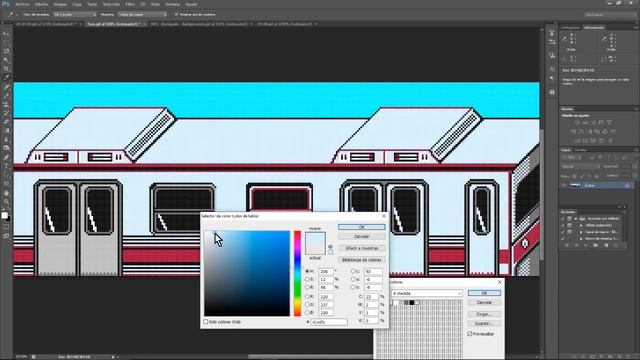
Task: Open the Normal blend mode dropdown
Action: pos(580,167)
